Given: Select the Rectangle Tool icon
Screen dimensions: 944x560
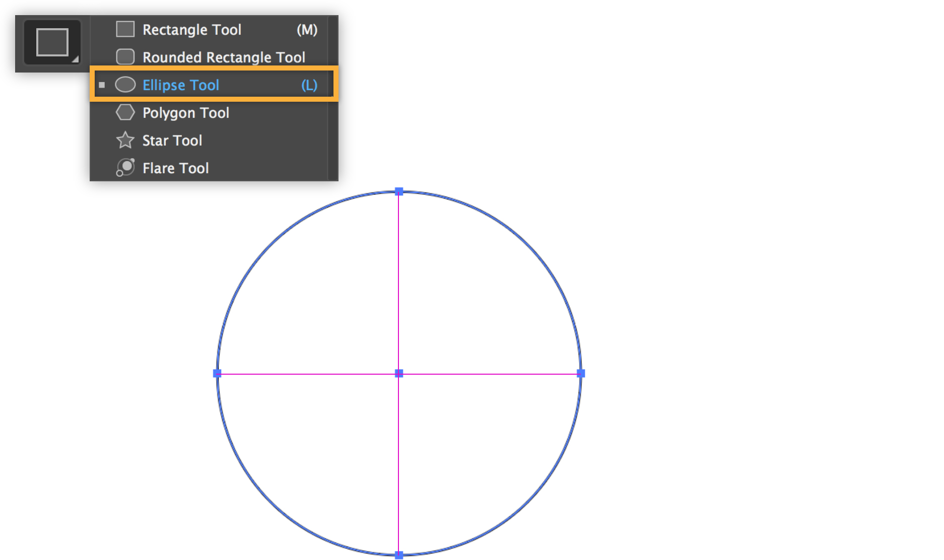Looking at the screenshot, I should pyautogui.click(x=125, y=30).
